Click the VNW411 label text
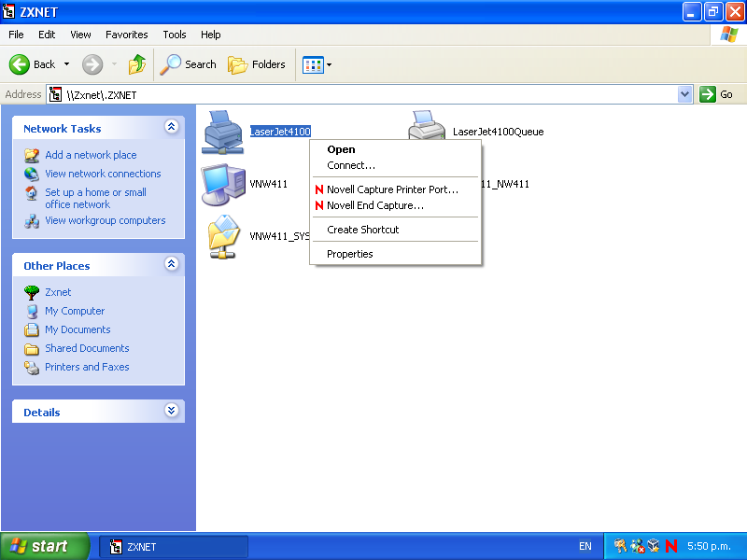 tap(269, 184)
